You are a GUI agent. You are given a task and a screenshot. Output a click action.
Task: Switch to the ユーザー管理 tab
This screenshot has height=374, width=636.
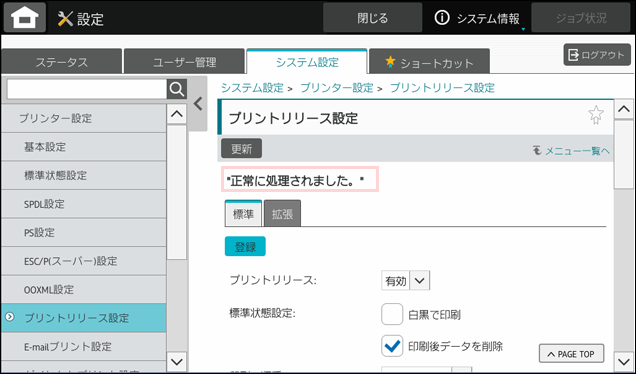pos(185,62)
